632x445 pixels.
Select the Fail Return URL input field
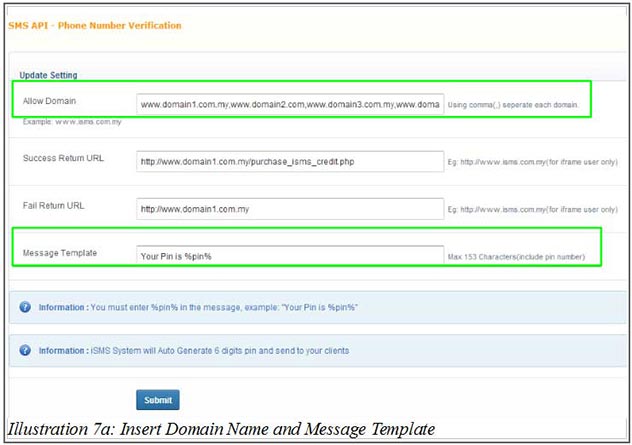point(290,209)
